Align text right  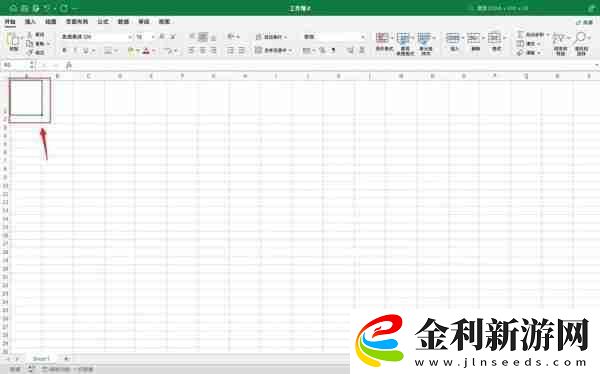coord(214,50)
